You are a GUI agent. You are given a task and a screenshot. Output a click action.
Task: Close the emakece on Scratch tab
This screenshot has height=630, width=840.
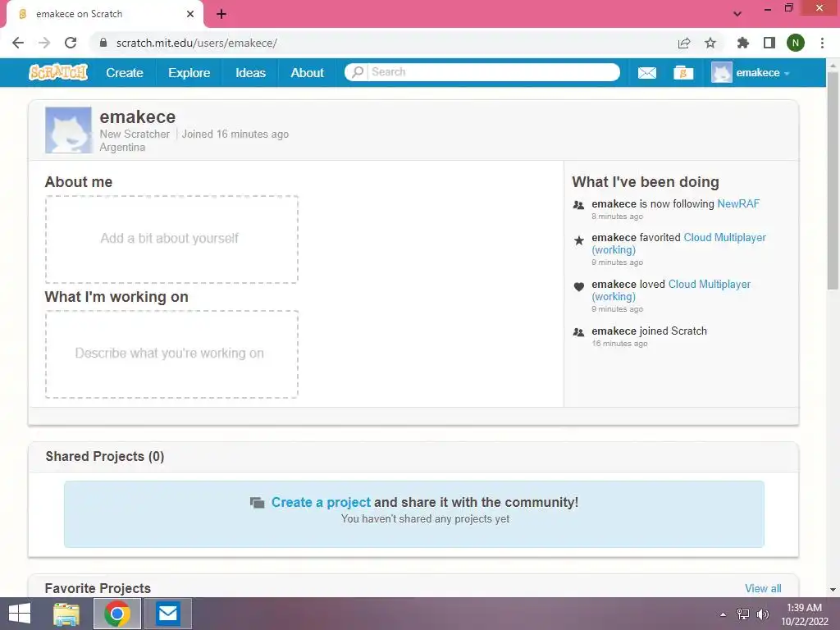(x=190, y=14)
